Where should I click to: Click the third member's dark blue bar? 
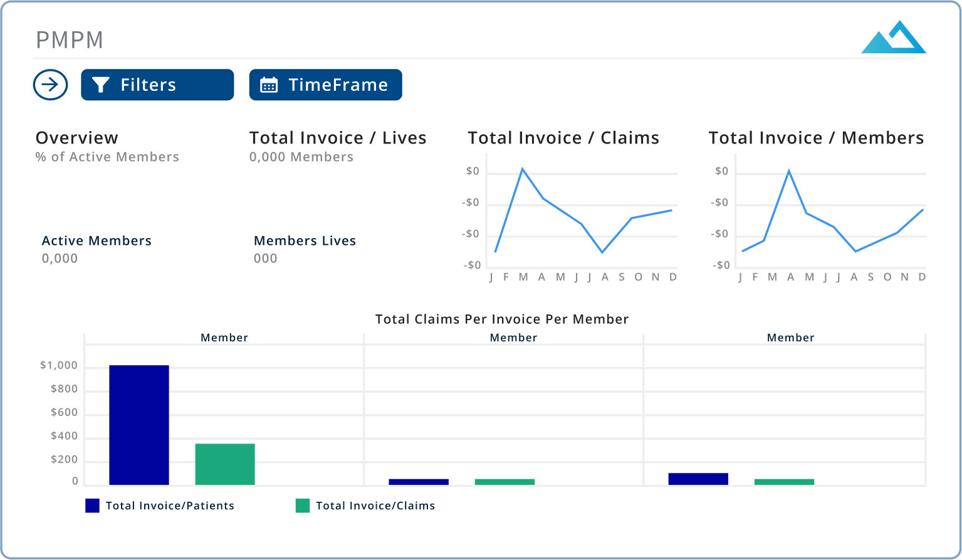(x=698, y=479)
